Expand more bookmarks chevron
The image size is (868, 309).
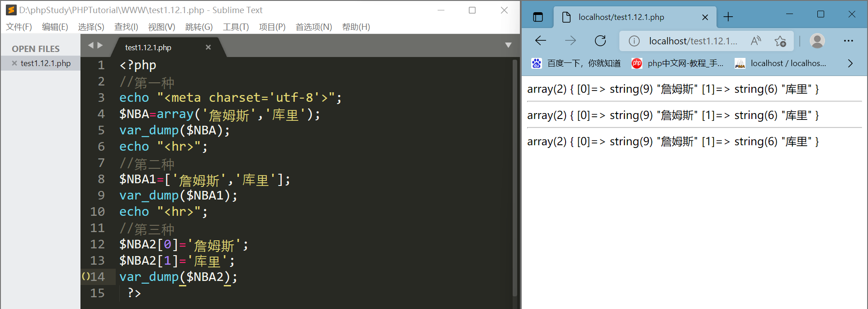pyautogui.click(x=850, y=63)
